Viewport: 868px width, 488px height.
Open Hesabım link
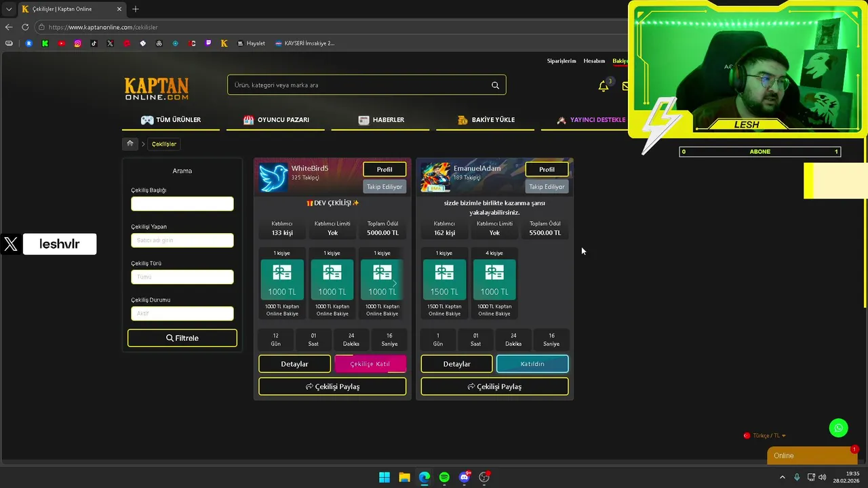(x=594, y=61)
